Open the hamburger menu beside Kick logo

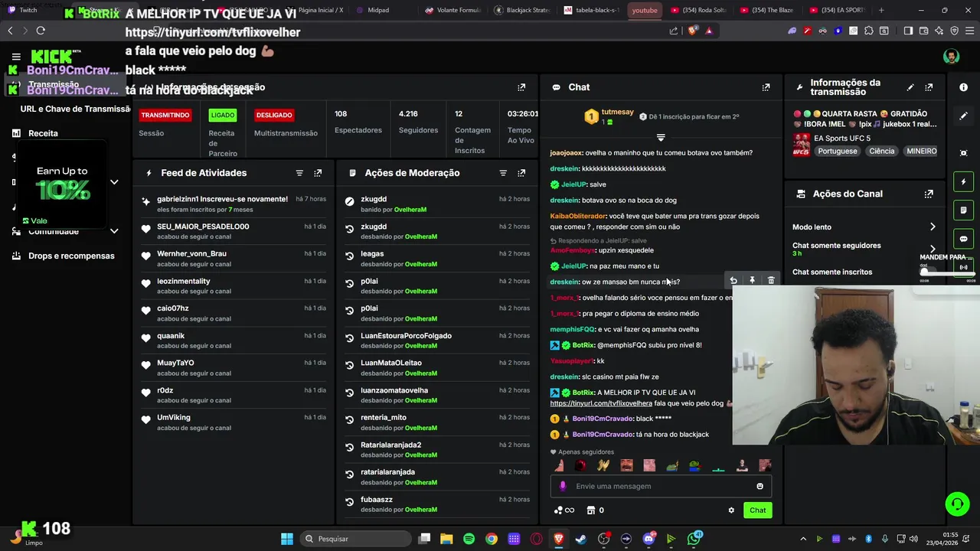(x=16, y=57)
